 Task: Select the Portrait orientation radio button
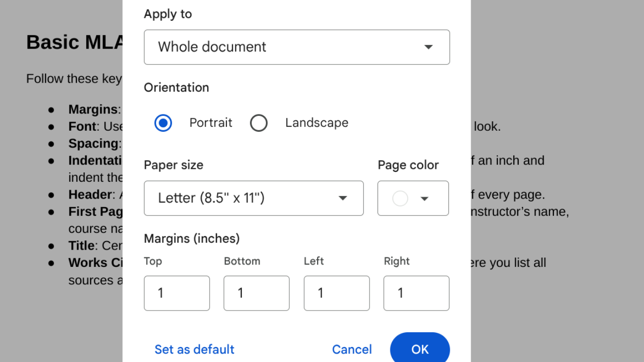pyautogui.click(x=163, y=123)
